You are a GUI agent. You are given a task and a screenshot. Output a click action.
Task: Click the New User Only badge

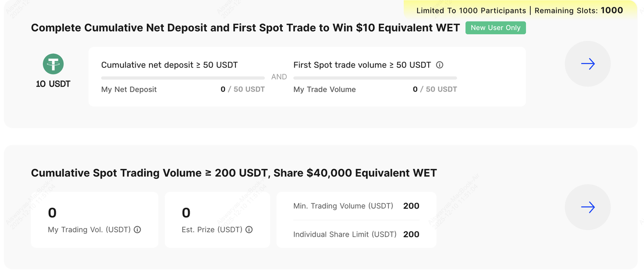tap(496, 28)
